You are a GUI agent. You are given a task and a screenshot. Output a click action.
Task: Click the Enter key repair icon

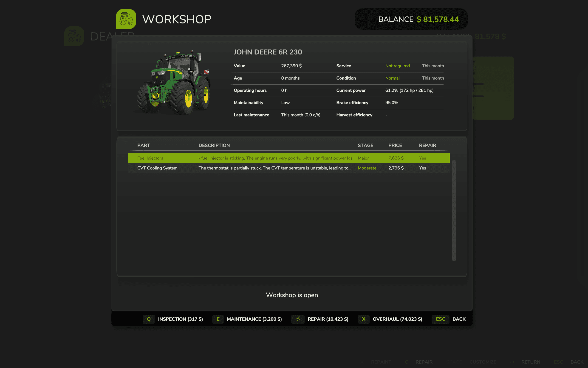click(298, 319)
